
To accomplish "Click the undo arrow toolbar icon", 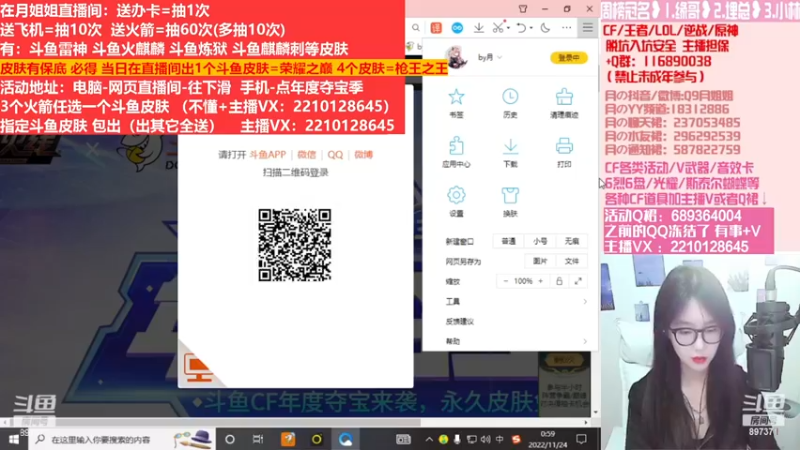I will click(x=521, y=28).
